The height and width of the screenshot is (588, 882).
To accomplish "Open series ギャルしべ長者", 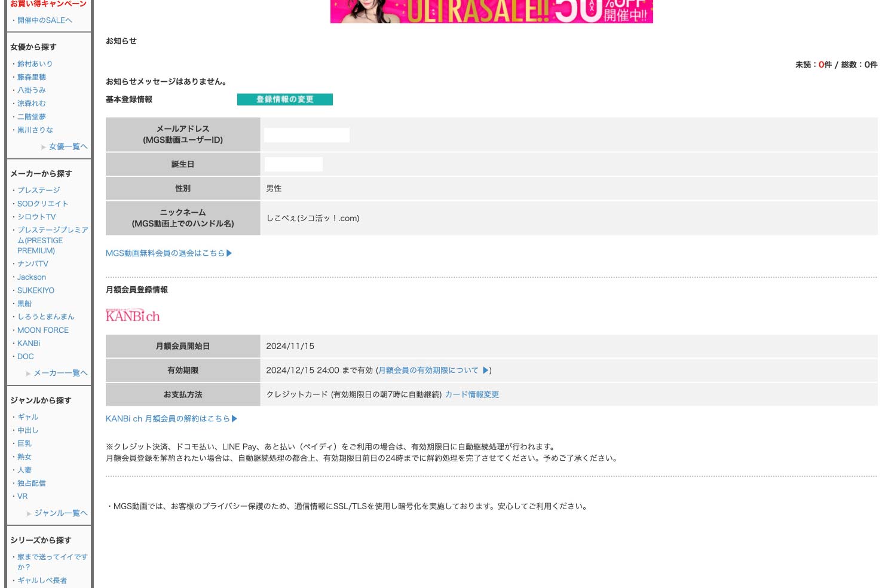I will (42, 580).
